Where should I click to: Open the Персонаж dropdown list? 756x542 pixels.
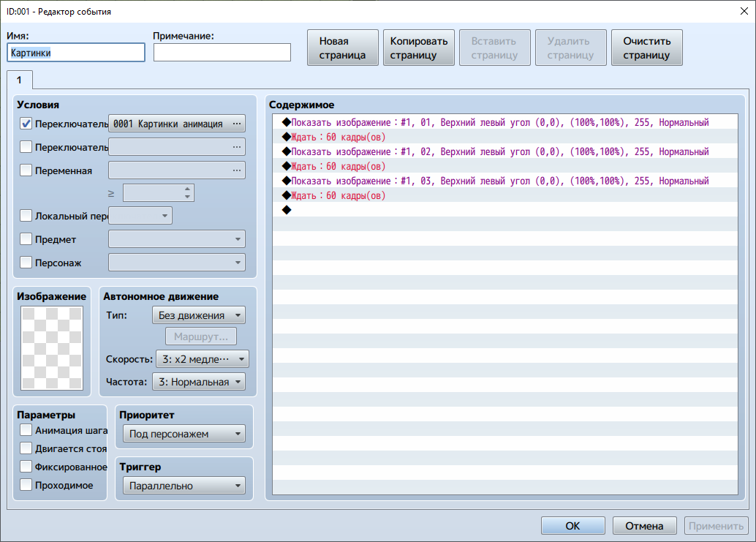click(x=177, y=263)
